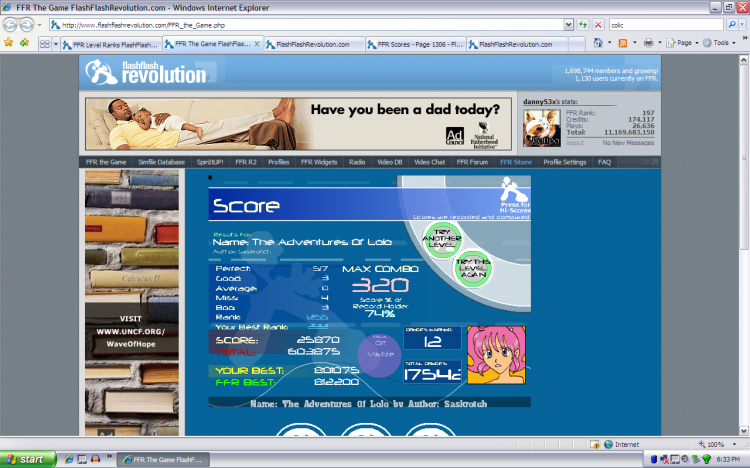Click the Add to Favorites icon
Screen dimensions: 750x468
coord(24,44)
